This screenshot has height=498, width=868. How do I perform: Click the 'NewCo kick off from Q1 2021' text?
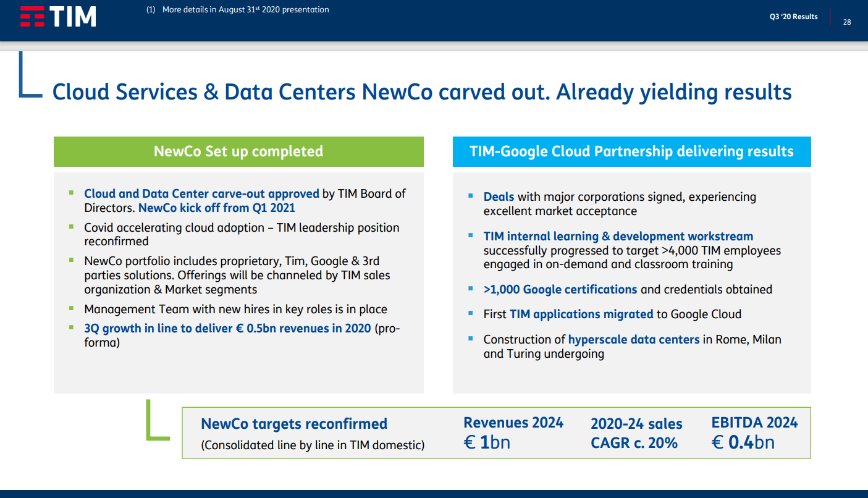217,208
